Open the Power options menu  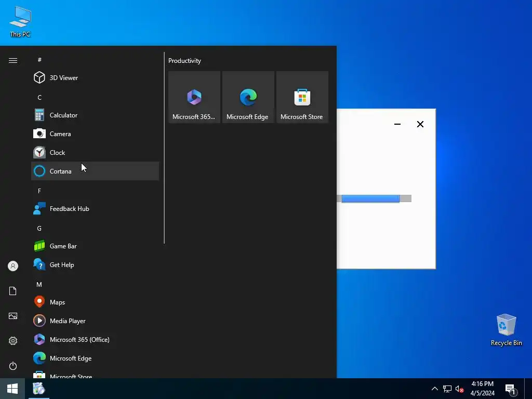coord(13,366)
